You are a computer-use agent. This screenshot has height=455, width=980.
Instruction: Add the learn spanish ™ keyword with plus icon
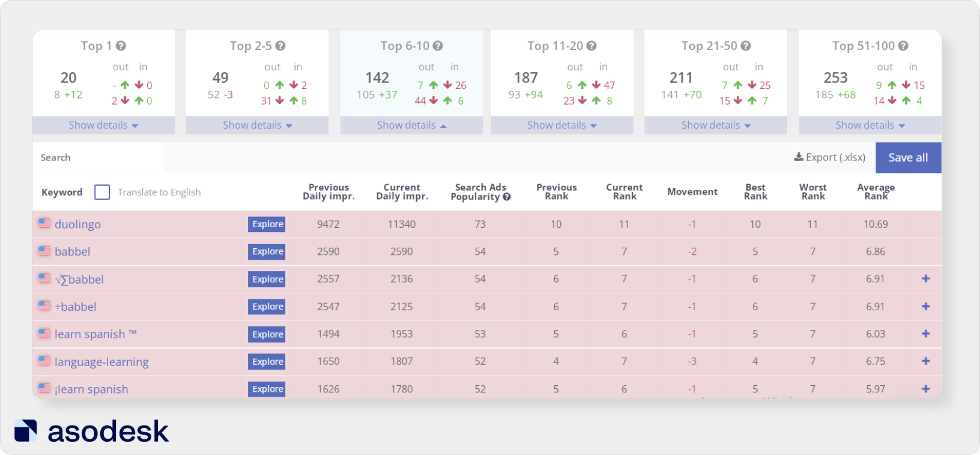pyautogui.click(x=926, y=334)
